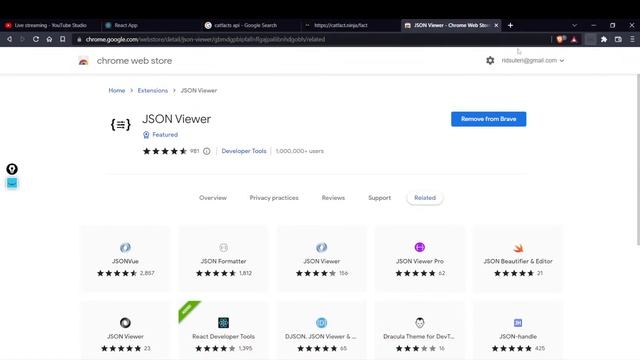Focus the browser address bar
The image size is (640, 360).
tap(310, 39)
